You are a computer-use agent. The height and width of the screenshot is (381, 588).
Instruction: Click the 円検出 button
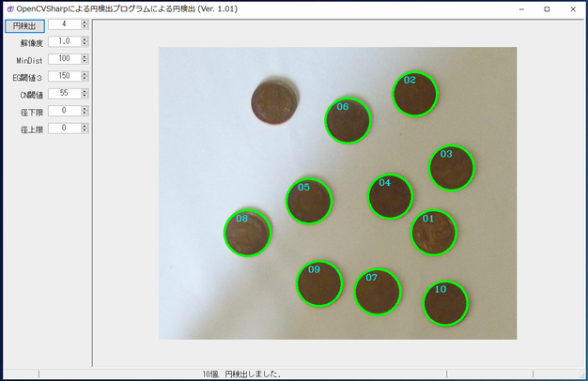(24, 26)
